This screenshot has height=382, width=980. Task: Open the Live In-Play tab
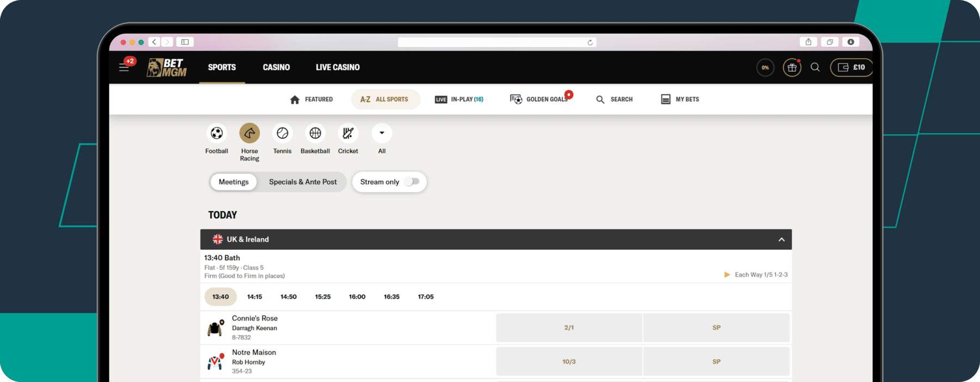pyautogui.click(x=459, y=100)
